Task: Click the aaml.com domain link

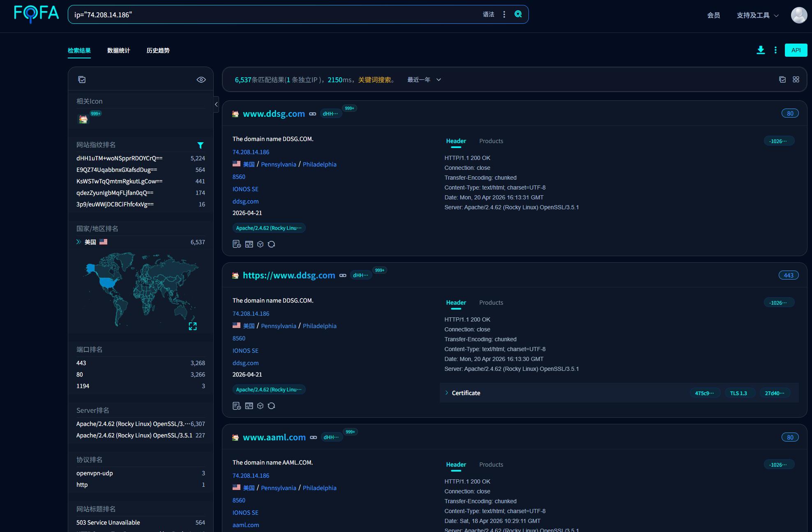Action: tap(246, 525)
